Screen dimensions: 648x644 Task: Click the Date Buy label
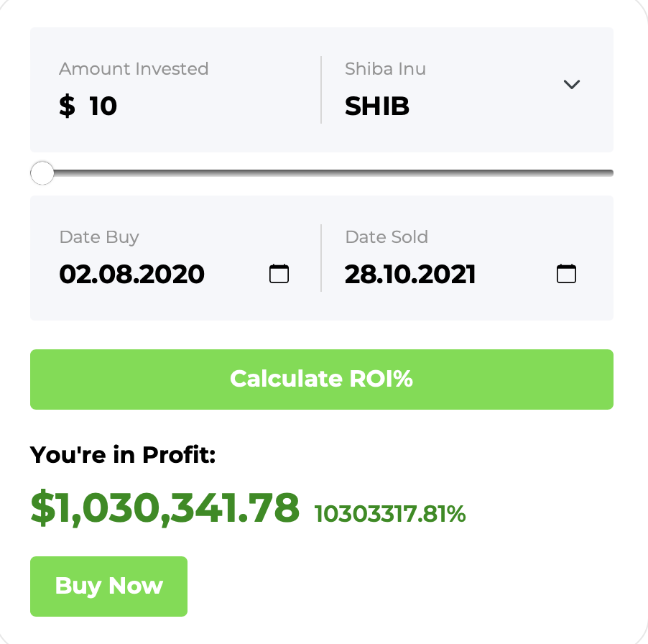pyautogui.click(x=99, y=237)
